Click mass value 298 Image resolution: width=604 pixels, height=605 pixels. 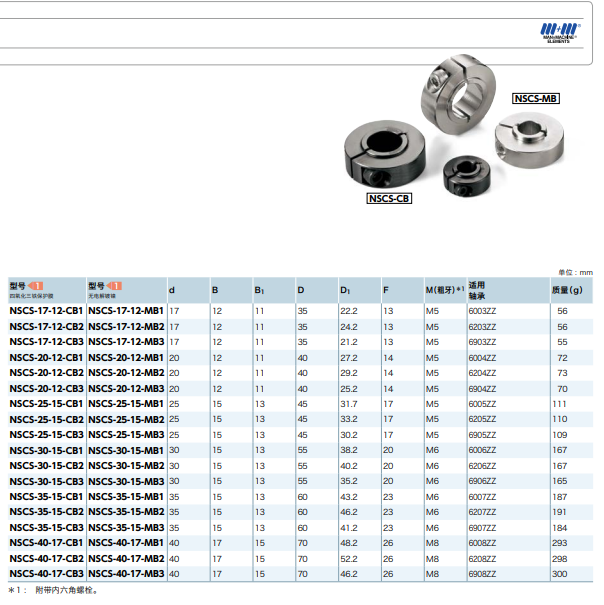click(560, 559)
